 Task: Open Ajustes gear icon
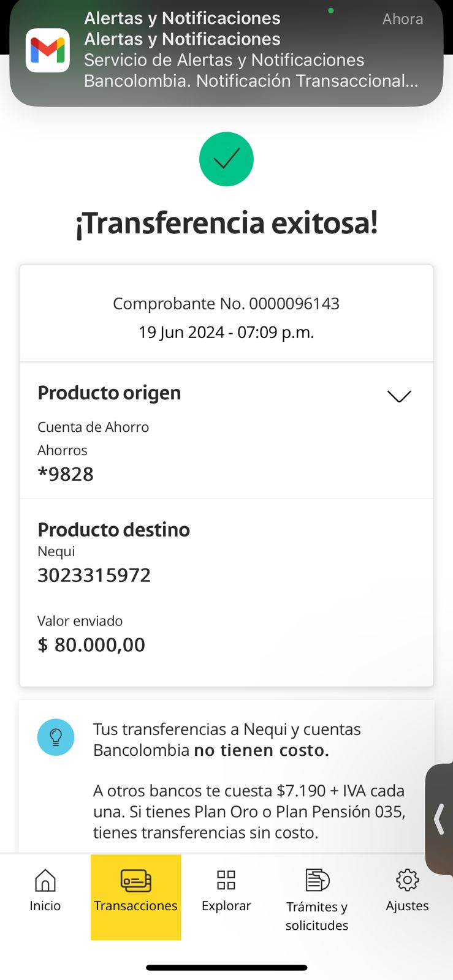[x=407, y=880]
